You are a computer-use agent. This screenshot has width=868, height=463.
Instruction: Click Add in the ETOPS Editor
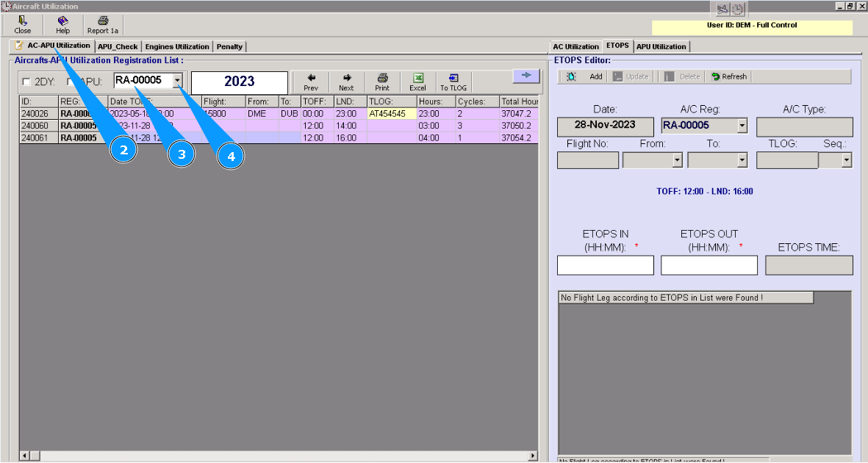(586, 76)
